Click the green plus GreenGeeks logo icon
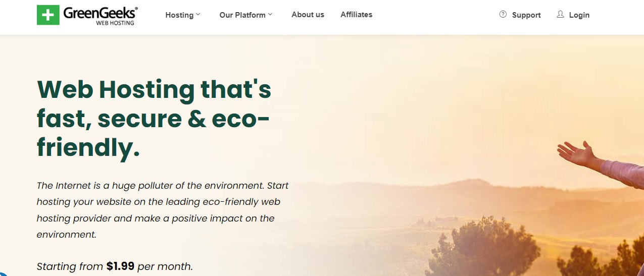Image resolution: width=644 pixels, height=276 pixels. click(48, 15)
